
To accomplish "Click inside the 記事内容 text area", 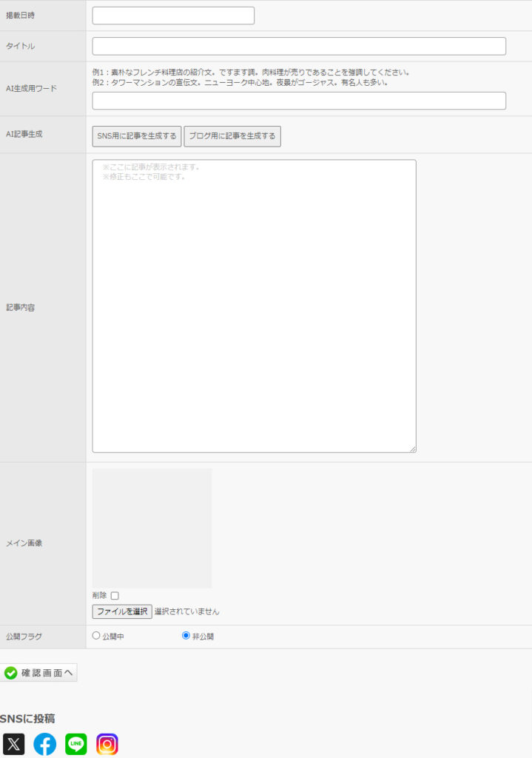I will coord(254,306).
